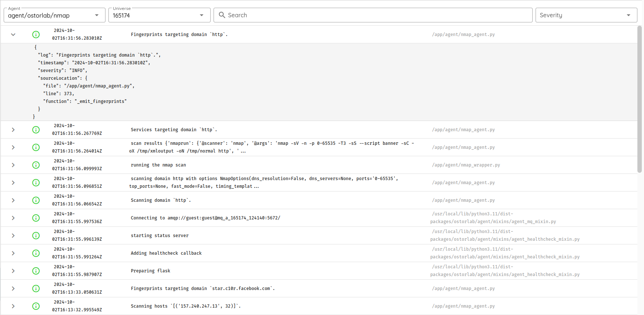Click info icon on 'Connecting to amqp' row
This screenshot has height=315, width=644.
pos(36,218)
